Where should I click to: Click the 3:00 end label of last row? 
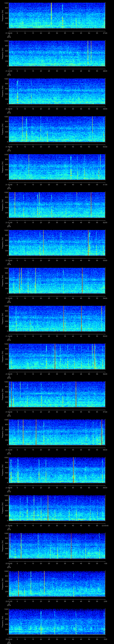[x=105, y=639]
